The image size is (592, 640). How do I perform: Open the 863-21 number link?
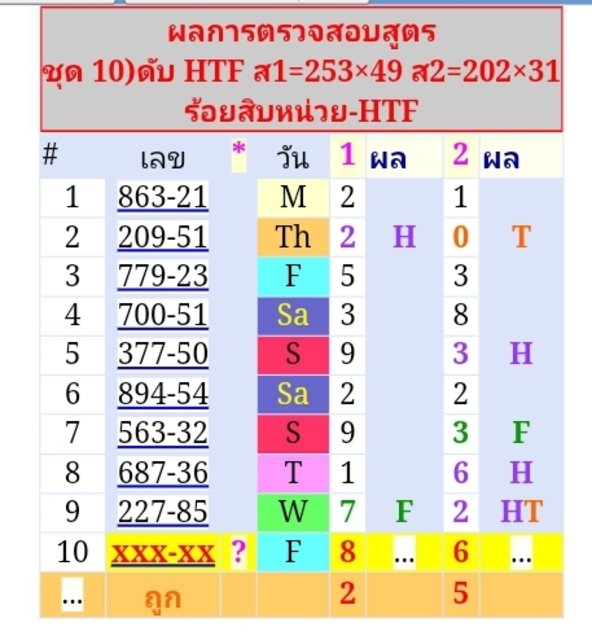(163, 198)
